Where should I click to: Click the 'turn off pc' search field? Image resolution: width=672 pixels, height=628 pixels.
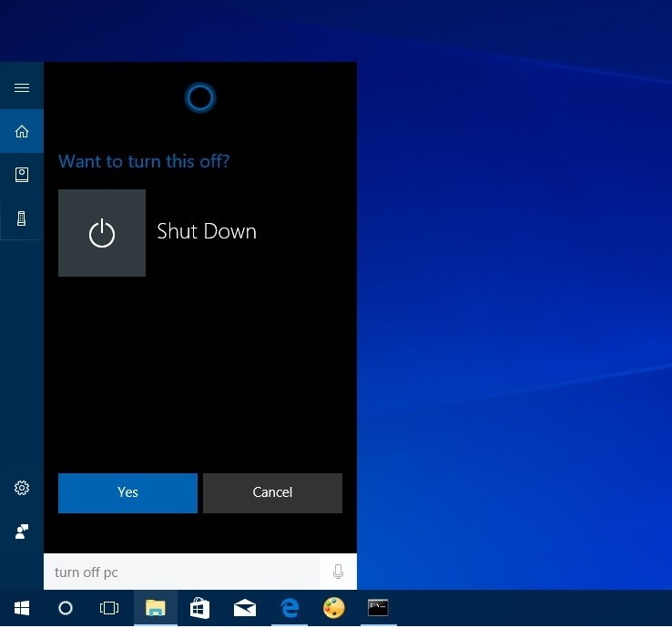[182, 572]
